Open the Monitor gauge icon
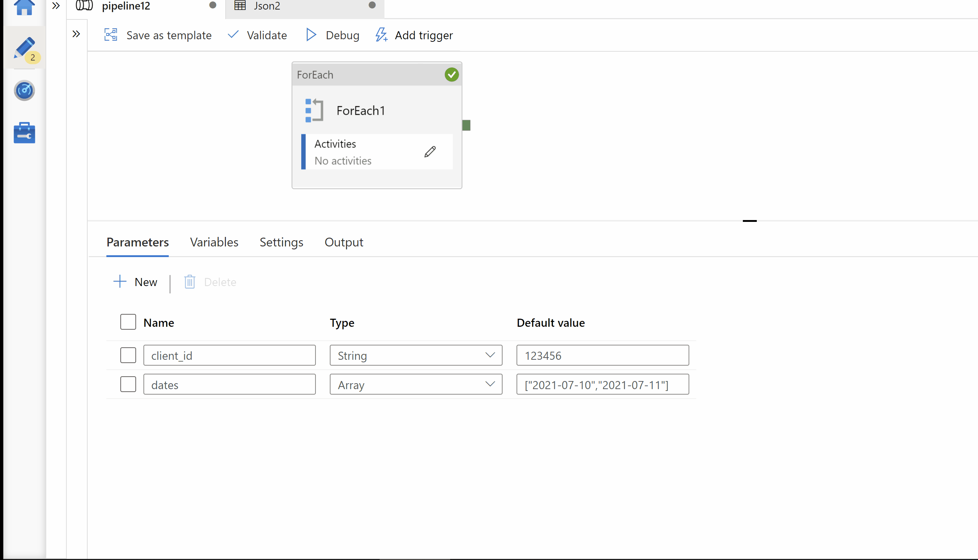Viewport: 978px width, 560px height. (x=24, y=91)
